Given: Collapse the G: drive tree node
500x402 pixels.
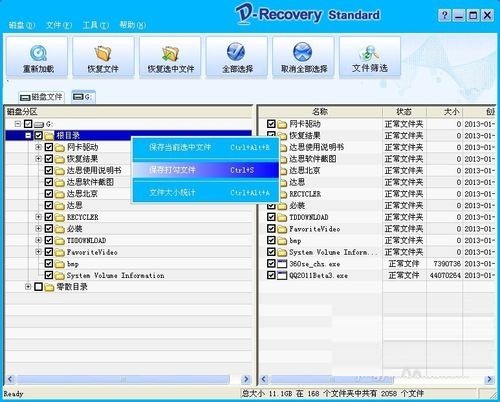Looking at the screenshot, I should pyautogui.click(x=18, y=124).
